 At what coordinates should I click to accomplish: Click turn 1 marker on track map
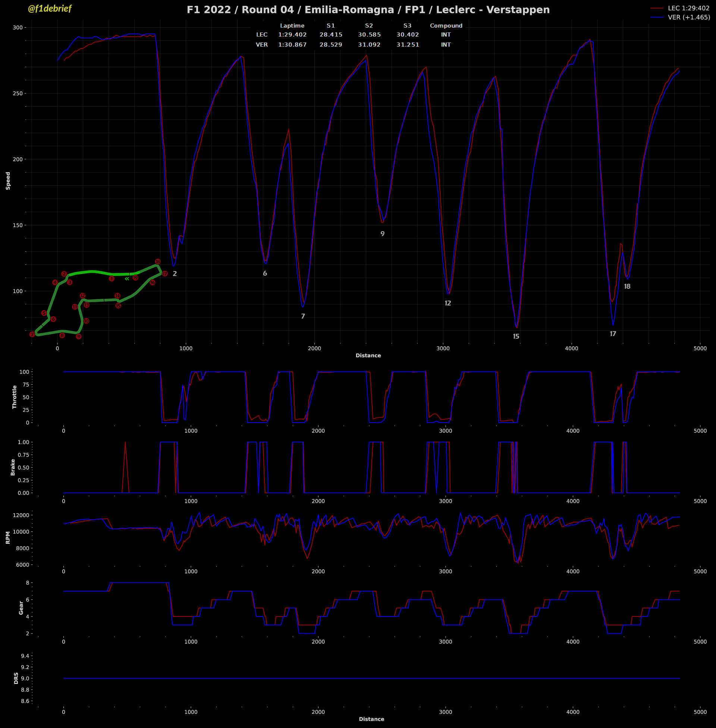point(111,279)
